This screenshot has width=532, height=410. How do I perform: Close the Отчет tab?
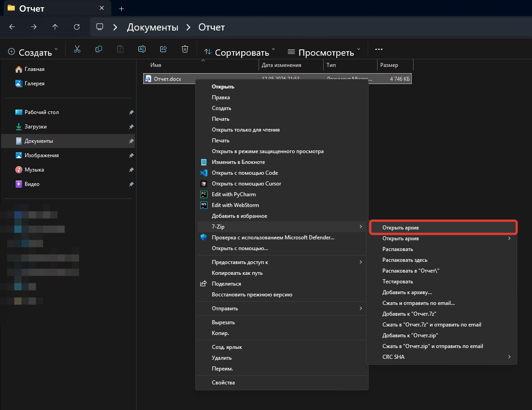coord(102,8)
